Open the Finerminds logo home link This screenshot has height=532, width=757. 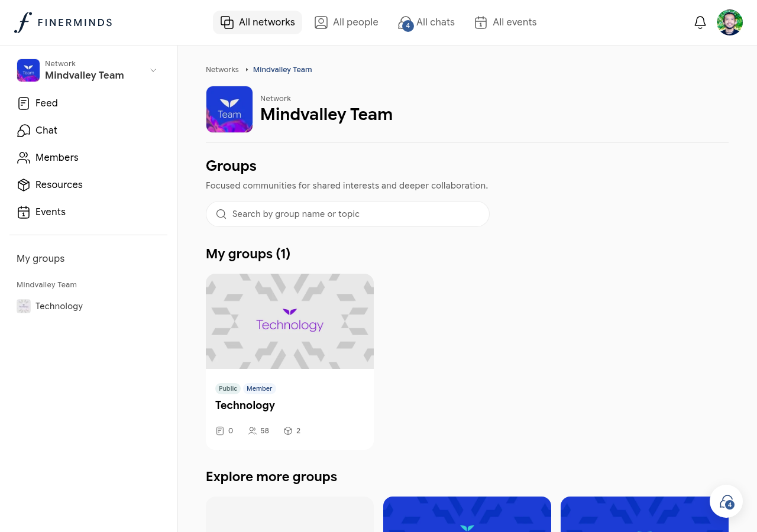63,22
